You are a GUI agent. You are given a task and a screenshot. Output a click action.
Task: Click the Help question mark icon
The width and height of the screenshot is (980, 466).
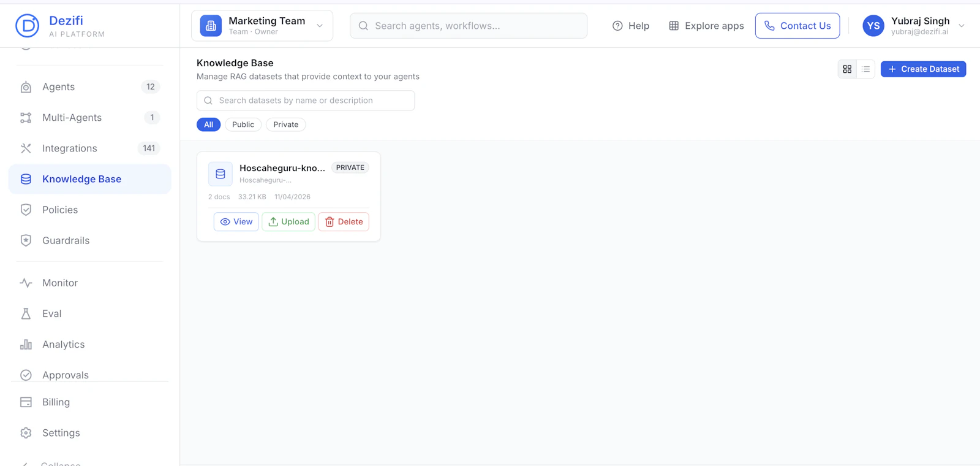(617, 26)
